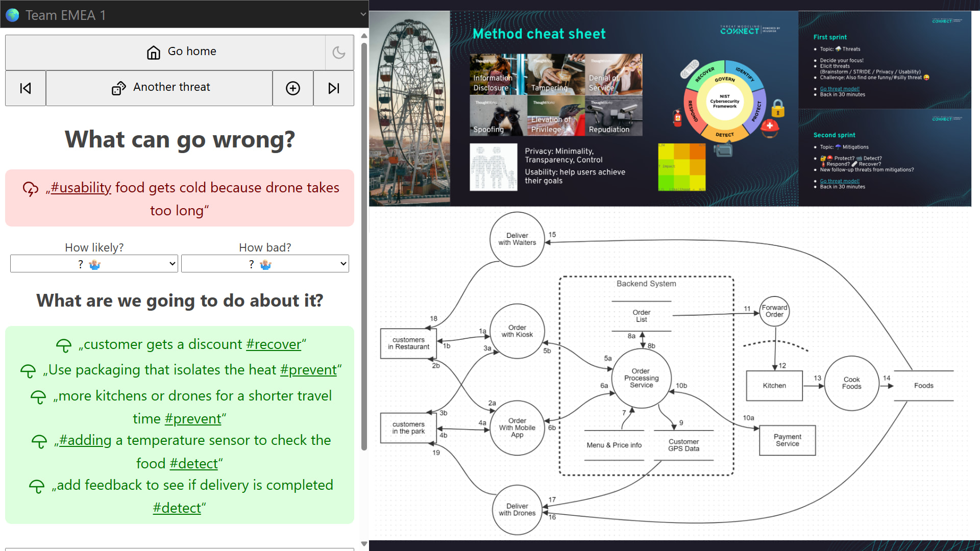The height and width of the screenshot is (551, 980).
Task: Jump to last threat icon
Action: point(334,88)
